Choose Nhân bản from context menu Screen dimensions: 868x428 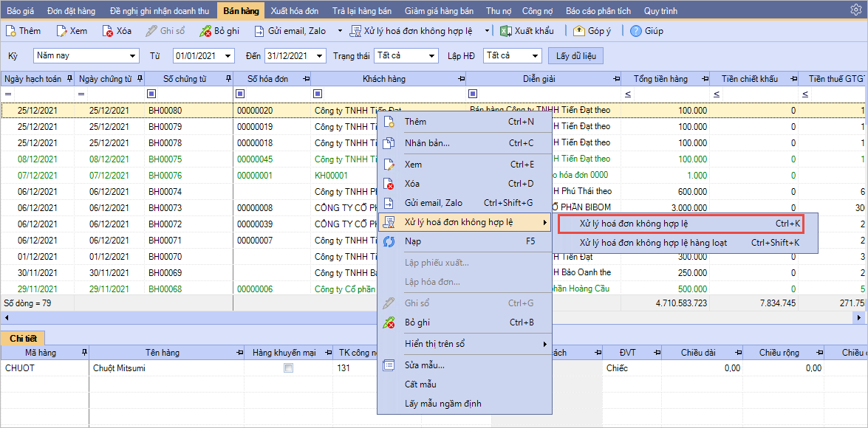427,142
